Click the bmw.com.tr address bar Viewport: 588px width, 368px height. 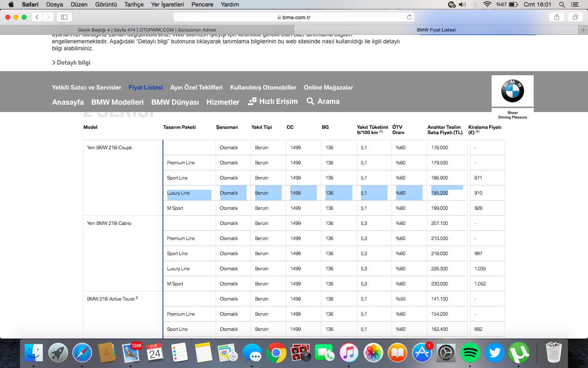[294, 17]
